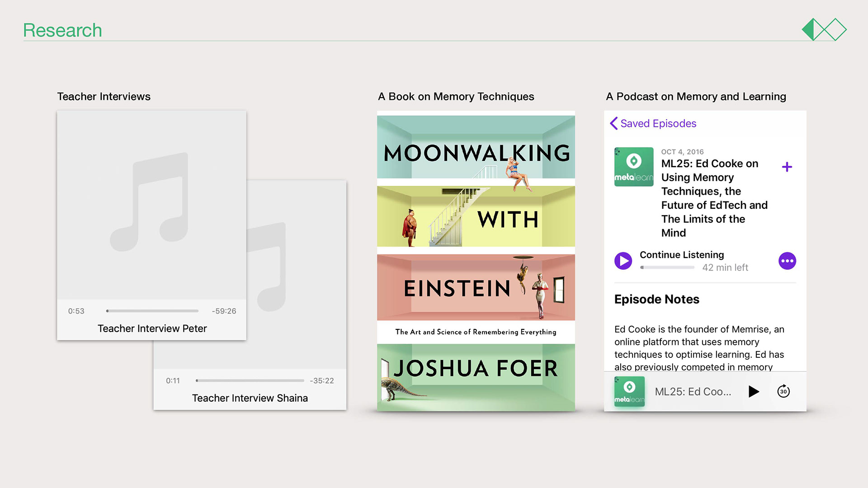Open metalearn podcast artwork beside episode title
The width and height of the screenshot is (868, 488).
tap(633, 167)
